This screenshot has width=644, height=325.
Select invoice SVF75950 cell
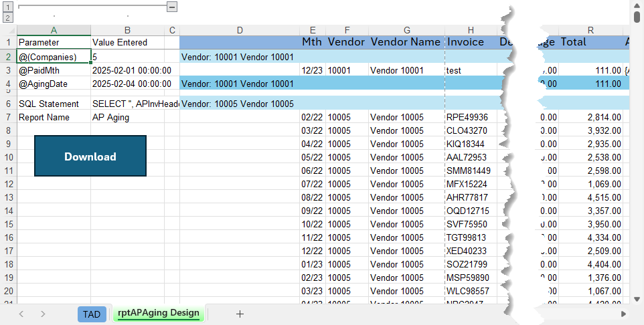(471, 224)
